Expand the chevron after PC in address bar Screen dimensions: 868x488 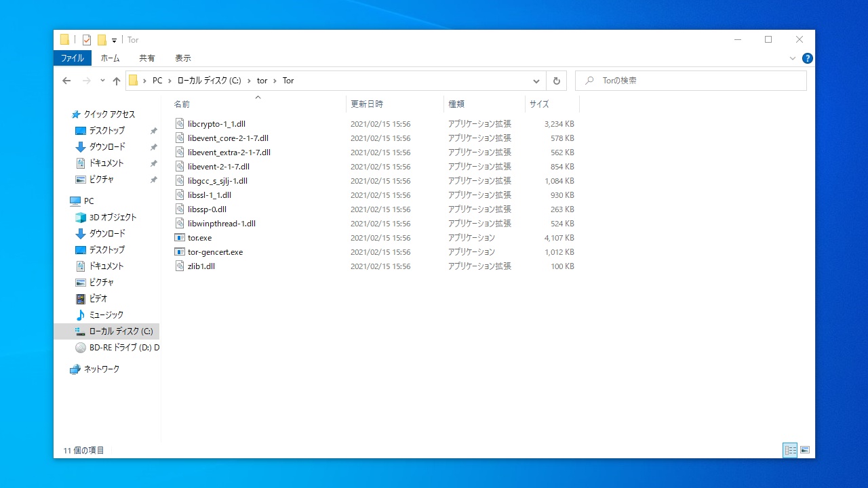click(170, 81)
